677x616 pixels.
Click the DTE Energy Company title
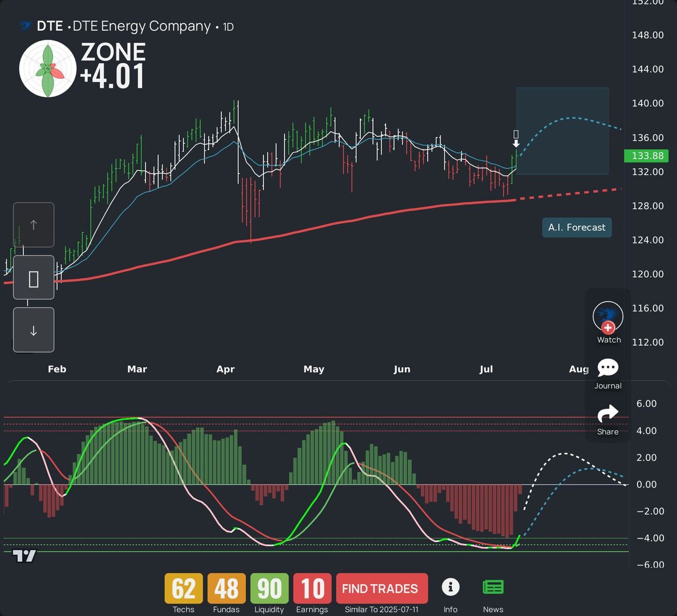pos(141,26)
